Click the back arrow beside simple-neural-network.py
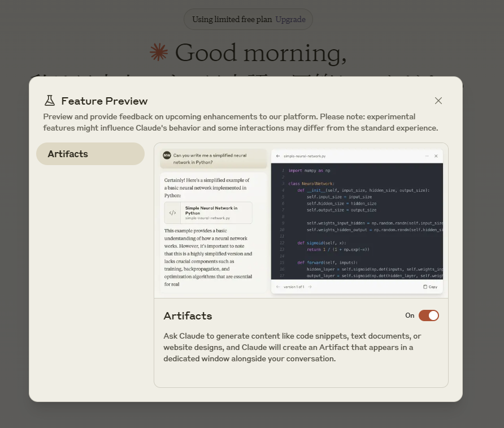The image size is (504, 428). [278, 156]
